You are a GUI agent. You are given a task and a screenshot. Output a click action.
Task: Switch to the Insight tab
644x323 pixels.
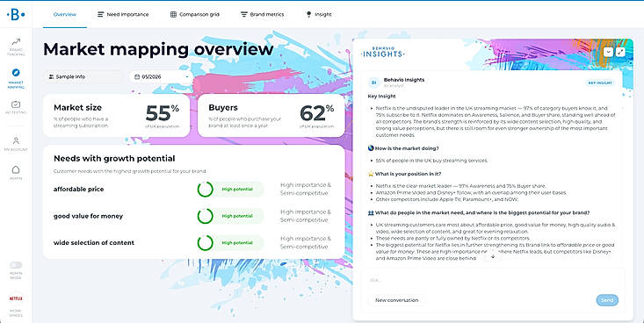click(319, 14)
